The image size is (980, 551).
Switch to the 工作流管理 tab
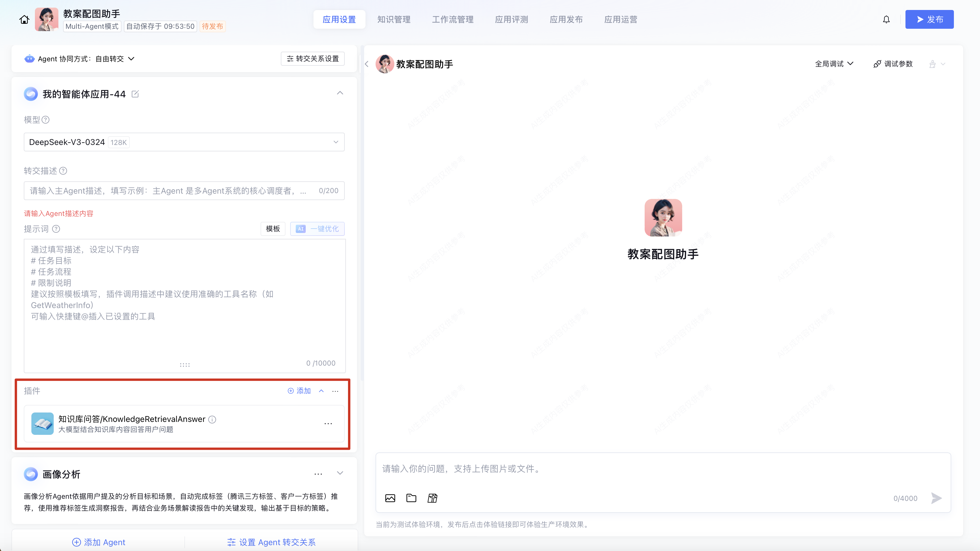[452, 19]
